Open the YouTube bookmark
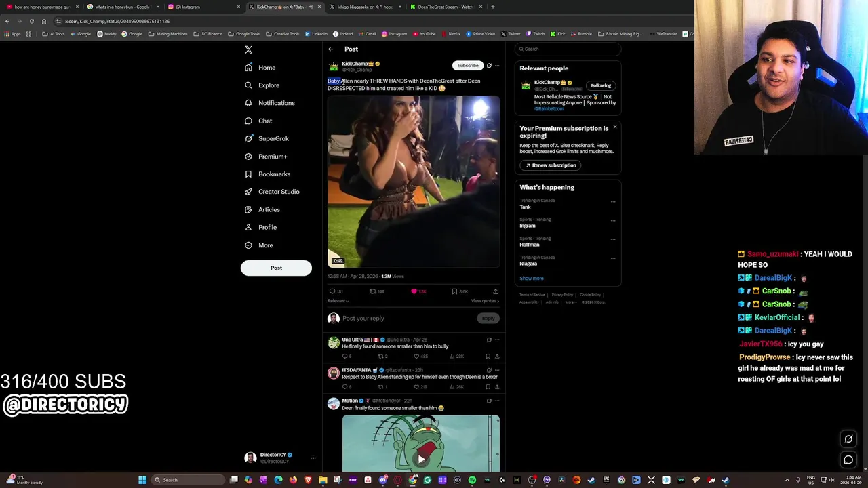Screen dimensions: 868x488 [424, 33]
